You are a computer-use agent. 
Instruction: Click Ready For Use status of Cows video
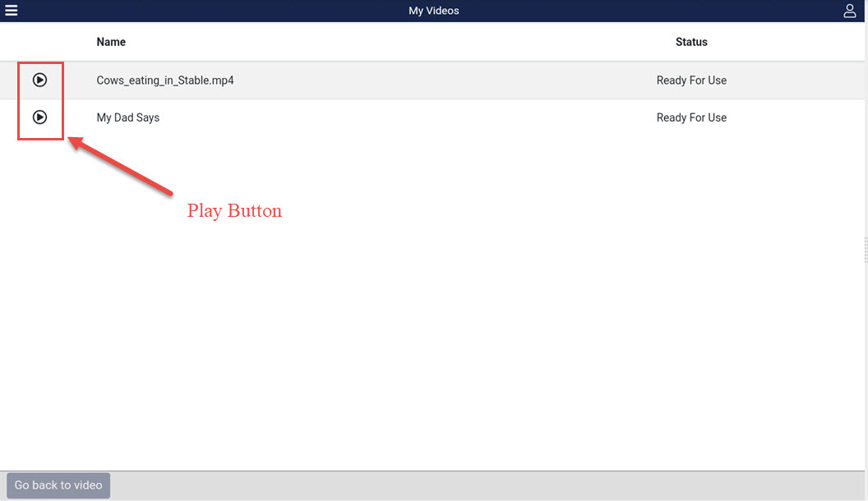click(691, 80)
